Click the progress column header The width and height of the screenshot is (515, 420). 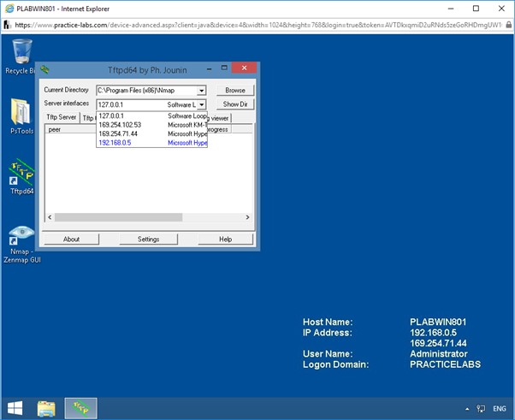[219, 129]
